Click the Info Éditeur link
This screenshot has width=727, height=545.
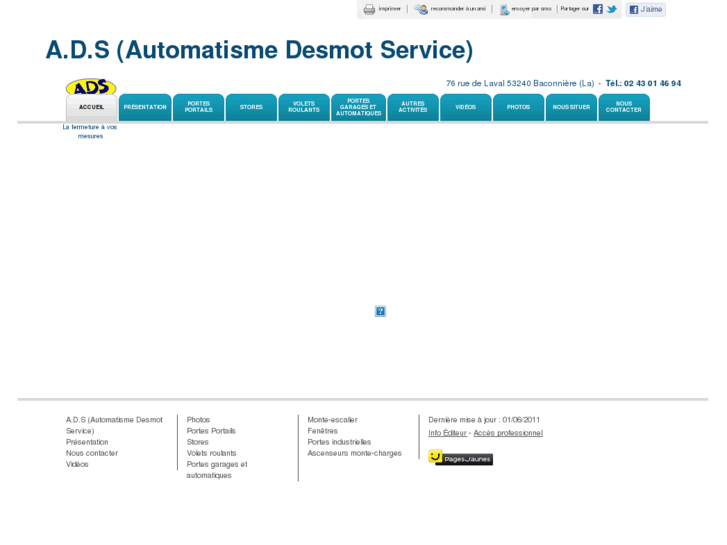[447, 433]
